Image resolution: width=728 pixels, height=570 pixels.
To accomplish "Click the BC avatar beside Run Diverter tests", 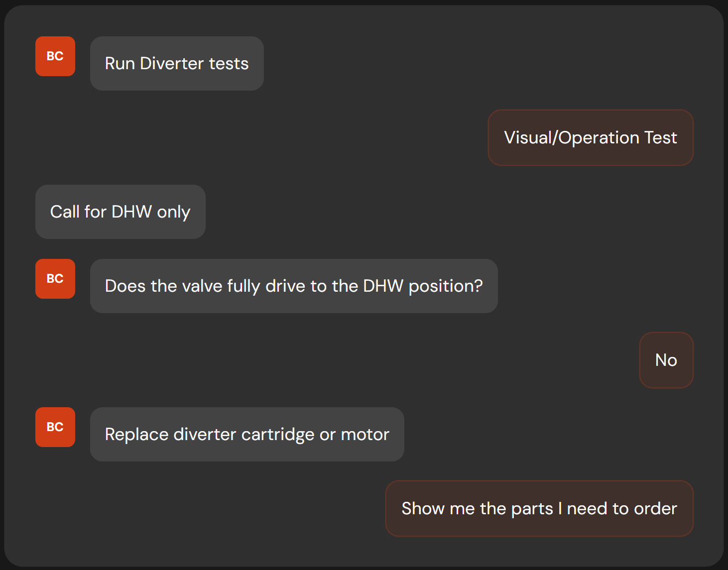I will [55, 56].
